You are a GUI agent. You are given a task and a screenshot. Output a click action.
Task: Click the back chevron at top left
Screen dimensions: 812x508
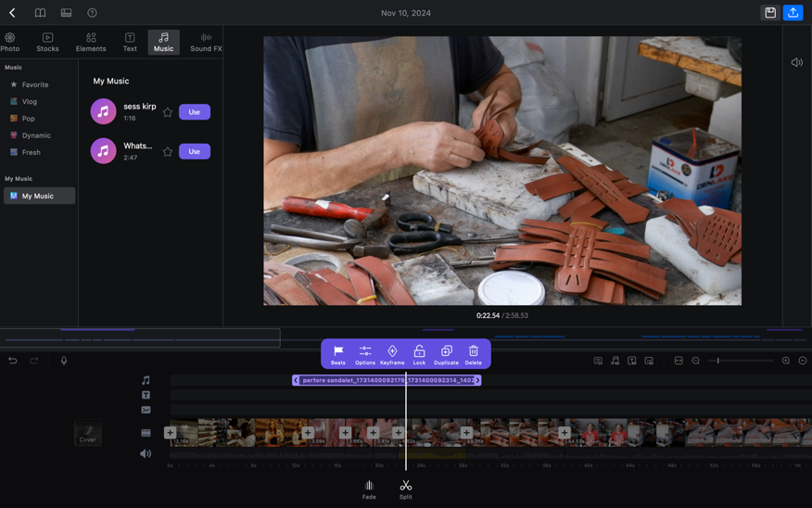[12, 13]
